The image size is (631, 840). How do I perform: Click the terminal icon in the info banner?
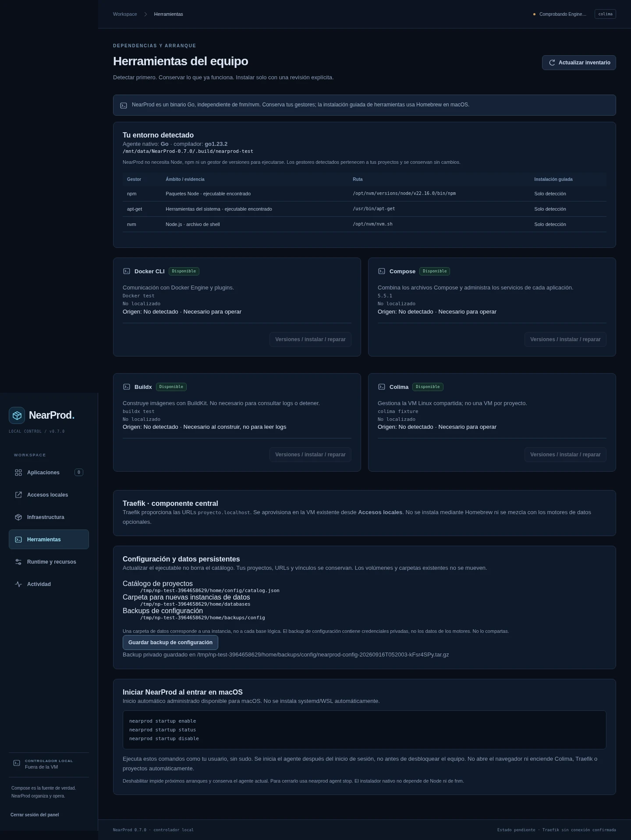124,106
